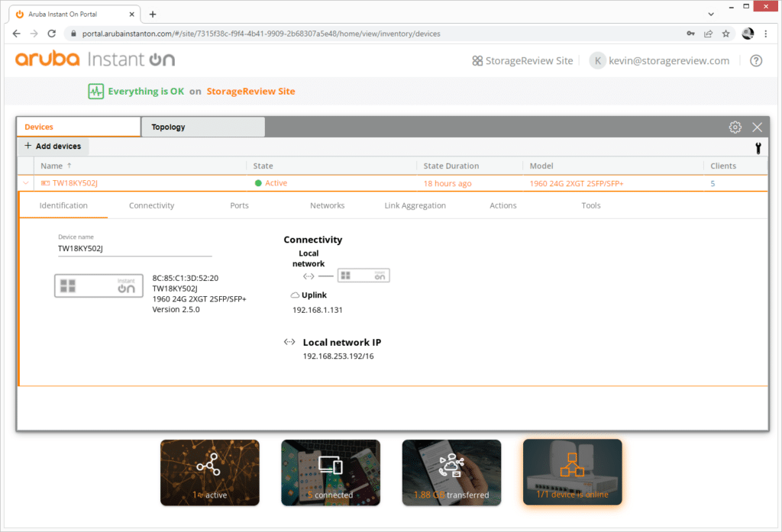Select the Actions tab
The width and height of the screenshot is (782, 532).
tap(503, 205)
